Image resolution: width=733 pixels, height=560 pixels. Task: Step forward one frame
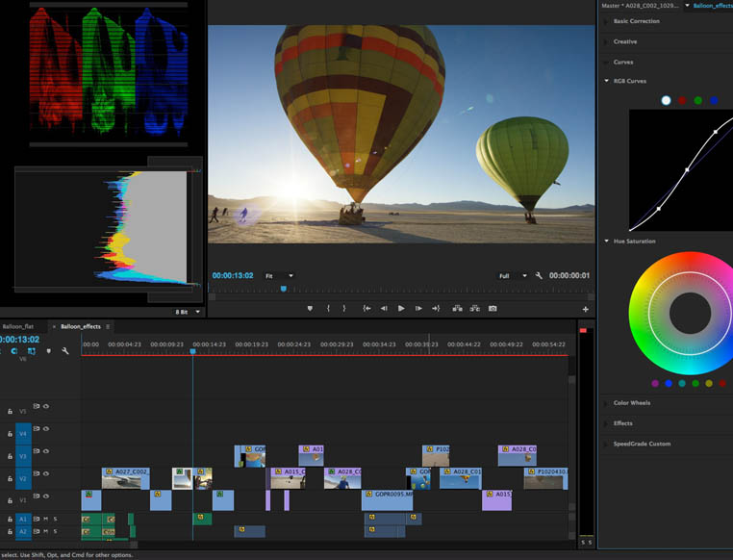click(418, 309)
